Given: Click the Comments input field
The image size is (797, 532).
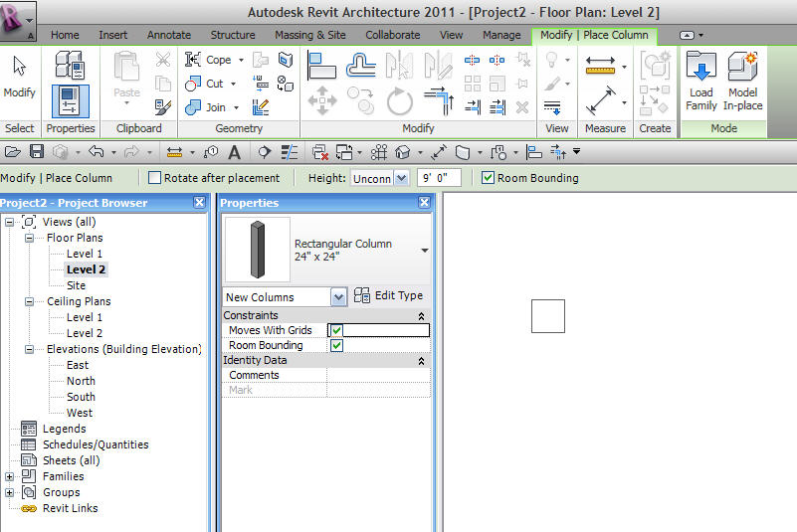Looking at the screenshot, I should (x=378, y=375).
